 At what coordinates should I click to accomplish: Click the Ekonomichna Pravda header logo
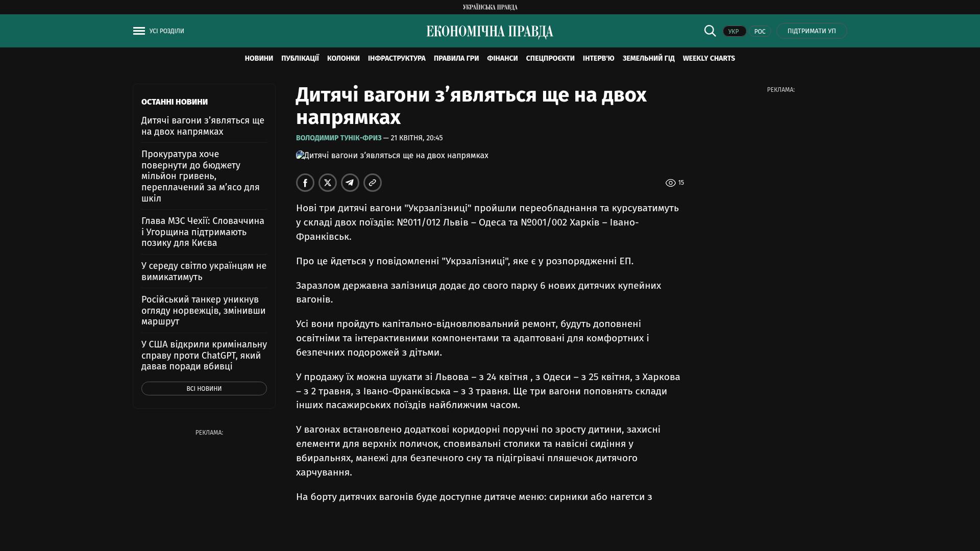pos(490,32)
